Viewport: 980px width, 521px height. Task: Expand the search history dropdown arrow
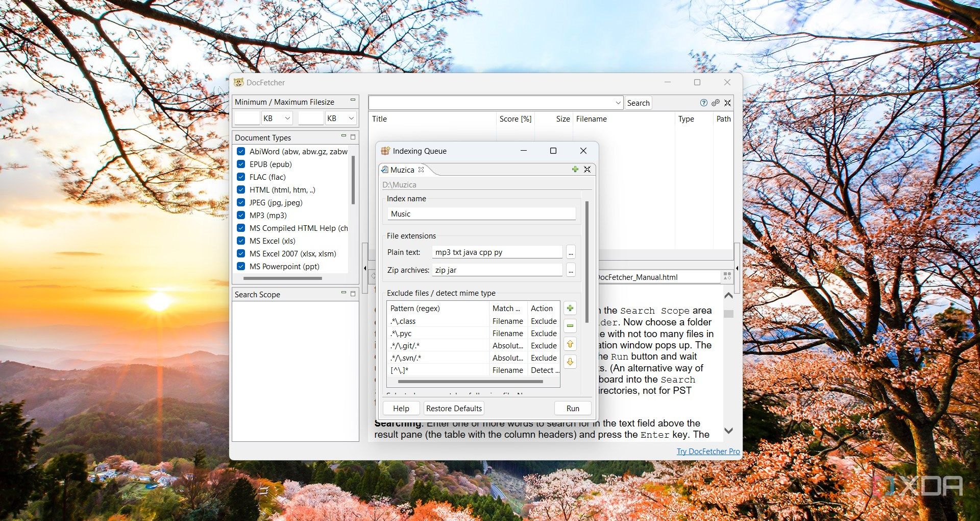pos(618,103)
